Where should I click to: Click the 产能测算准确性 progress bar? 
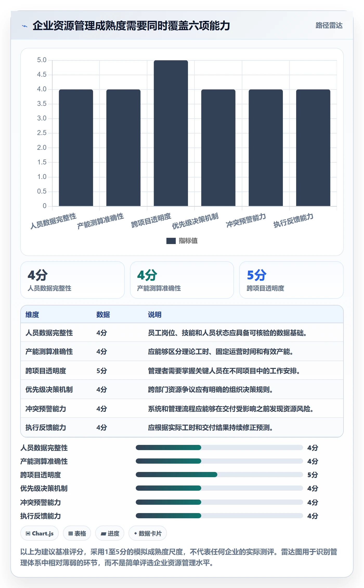pyautogui.click(x=219, y=461)
